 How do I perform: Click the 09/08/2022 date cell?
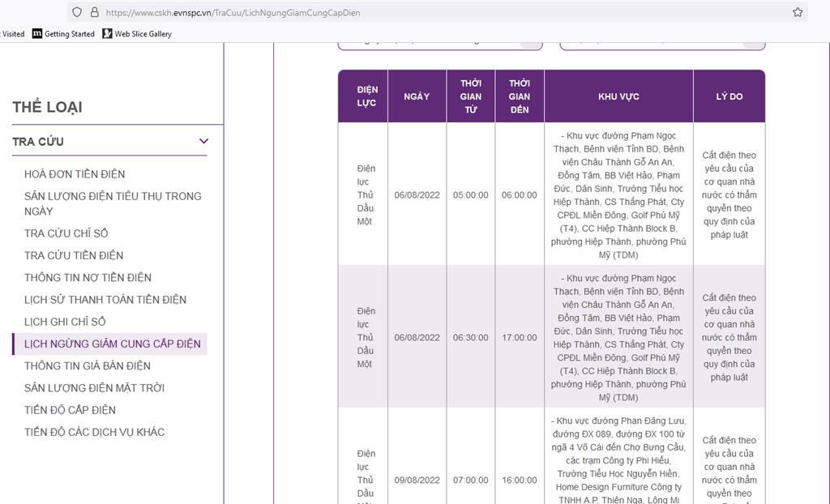tap(417, 481)
